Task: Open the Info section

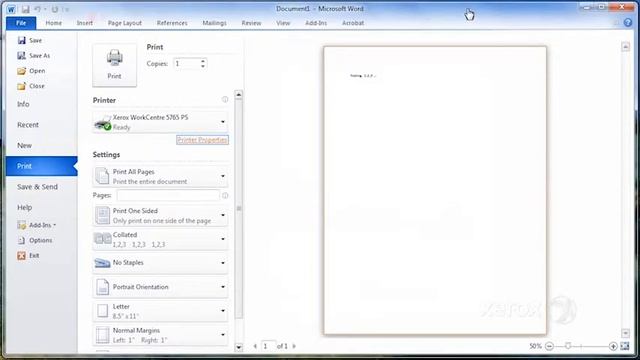Action: [x=23, y=104]
